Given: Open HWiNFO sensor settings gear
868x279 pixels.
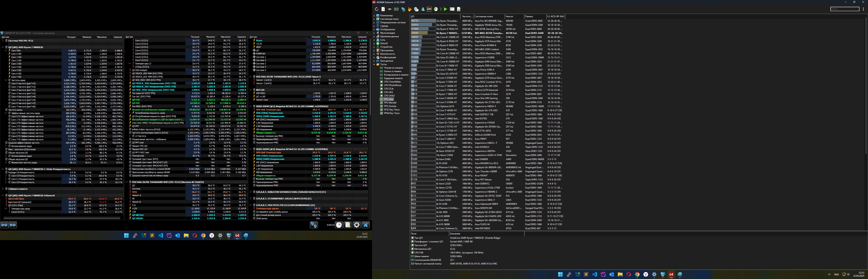Looking at the screenshot, I should click(x=357, y=225).
